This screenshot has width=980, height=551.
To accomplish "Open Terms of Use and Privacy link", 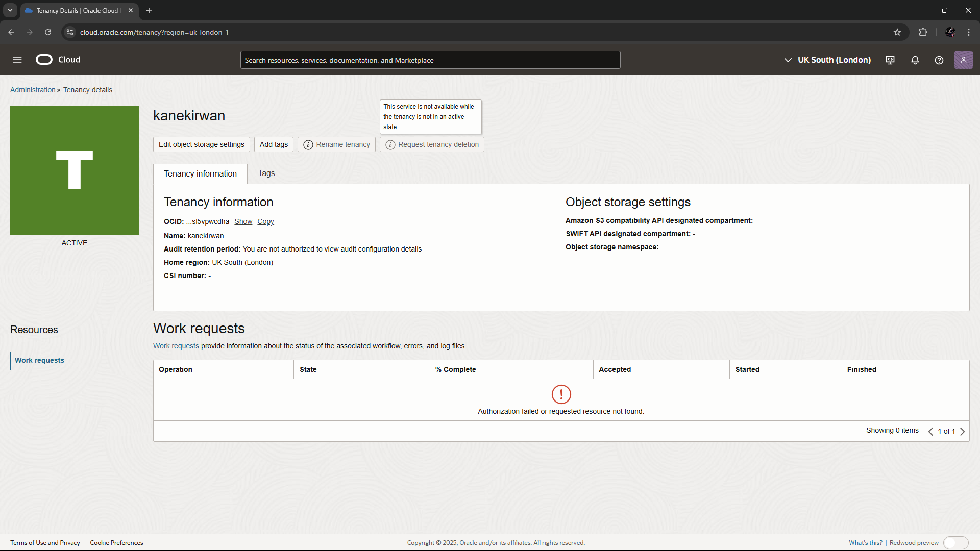I will pyautogui.click(x=45, y=543).
